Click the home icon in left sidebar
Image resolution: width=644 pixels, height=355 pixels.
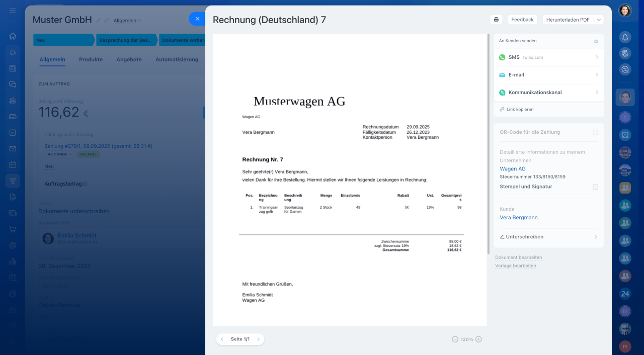(13, 36)
